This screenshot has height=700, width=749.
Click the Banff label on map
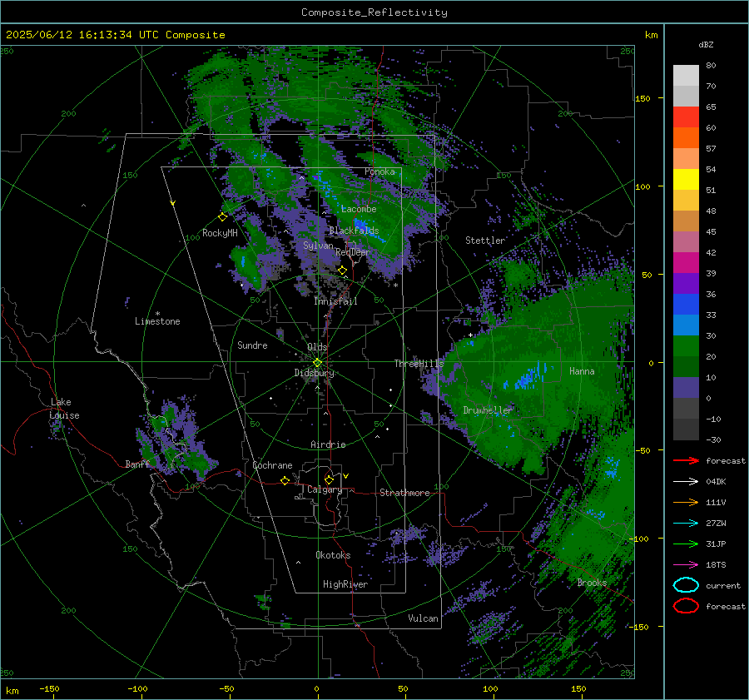[x=137, y=464]
